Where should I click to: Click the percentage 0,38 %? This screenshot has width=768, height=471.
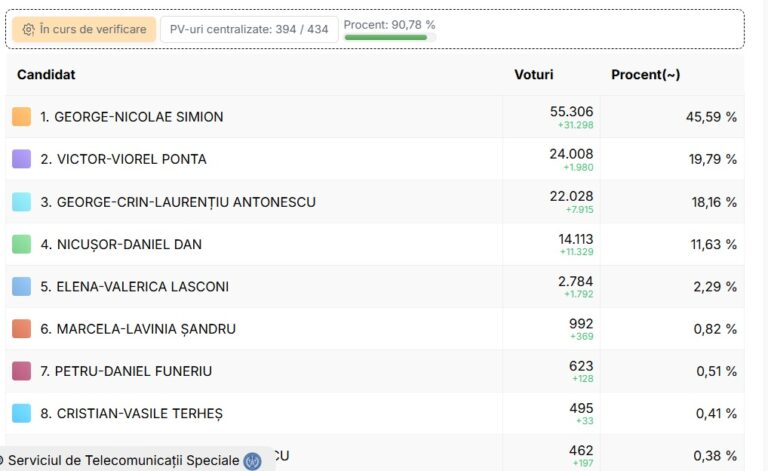click(715, 456)
